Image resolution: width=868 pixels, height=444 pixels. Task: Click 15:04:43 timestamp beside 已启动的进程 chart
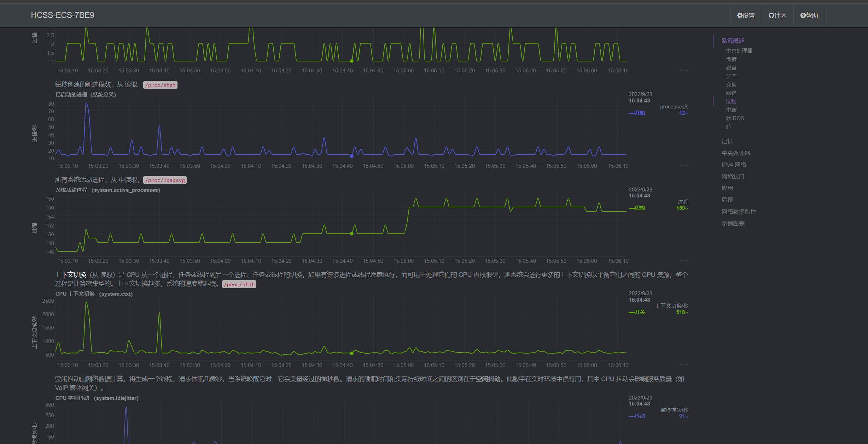(x=639, y=101)
